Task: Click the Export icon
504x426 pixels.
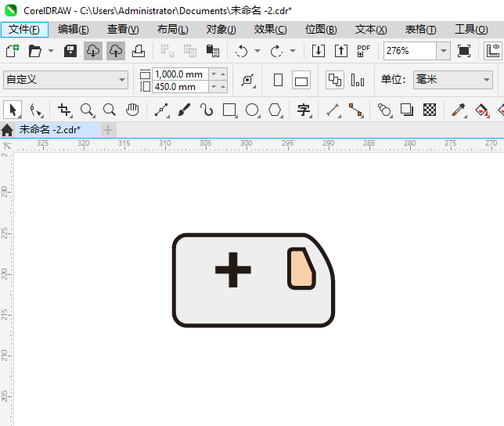Action: [341, 51]
